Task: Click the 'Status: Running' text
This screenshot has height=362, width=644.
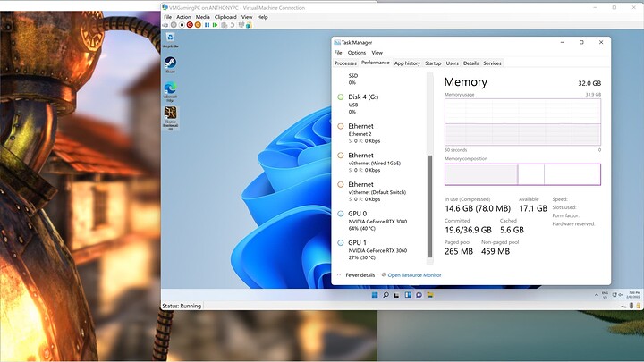Action: [182, 306]
